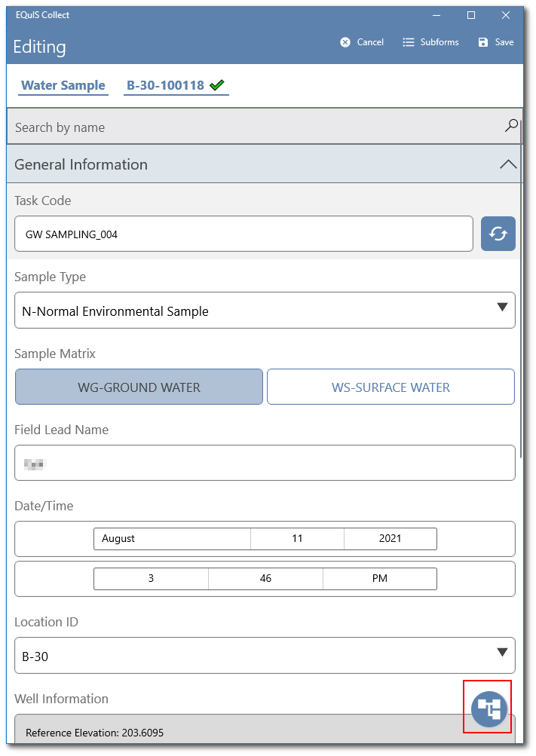
Task: Refresh the Task Code value
Action: pyautogui.click(x=498, y=234)
